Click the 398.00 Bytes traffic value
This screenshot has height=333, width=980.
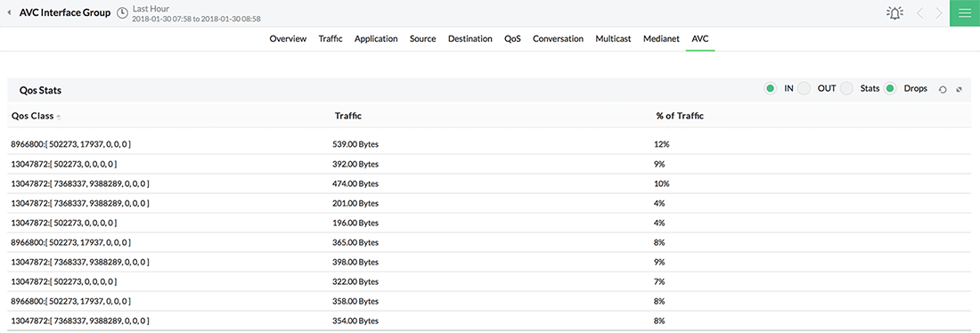[355, 262]
